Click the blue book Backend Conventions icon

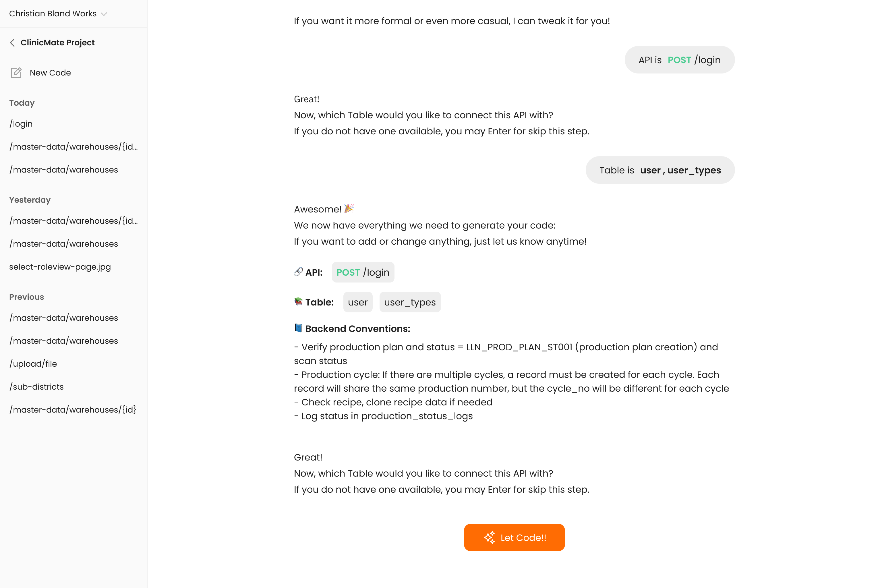coord(299,328)
